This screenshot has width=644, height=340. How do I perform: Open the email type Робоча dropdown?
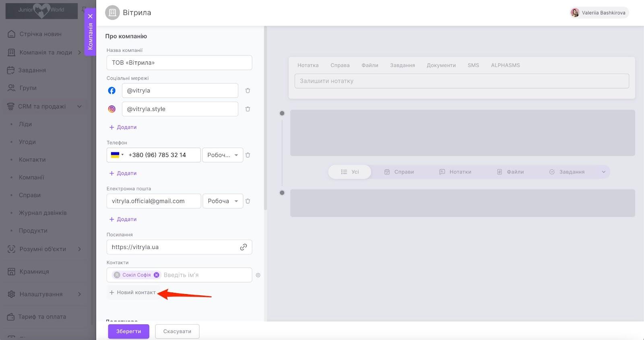pos(223,201)
